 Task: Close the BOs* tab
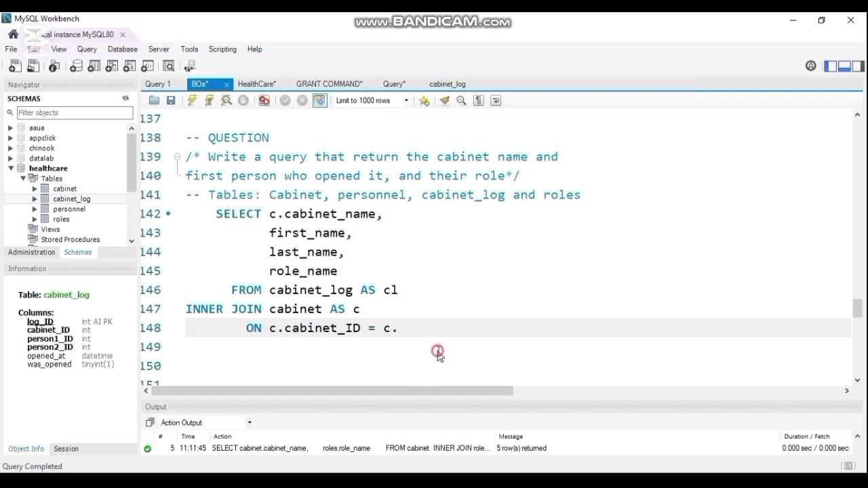(x=226, y=85)
